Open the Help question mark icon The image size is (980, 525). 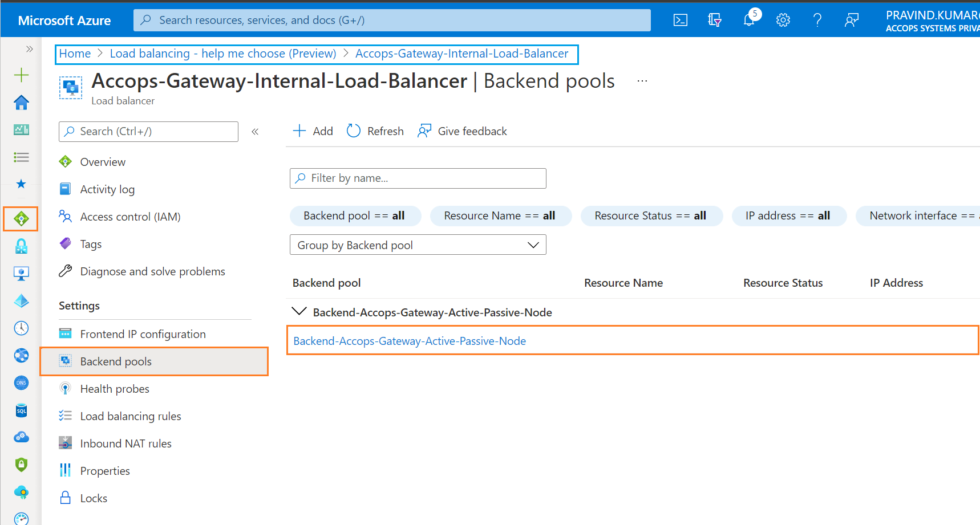(817, 21)
